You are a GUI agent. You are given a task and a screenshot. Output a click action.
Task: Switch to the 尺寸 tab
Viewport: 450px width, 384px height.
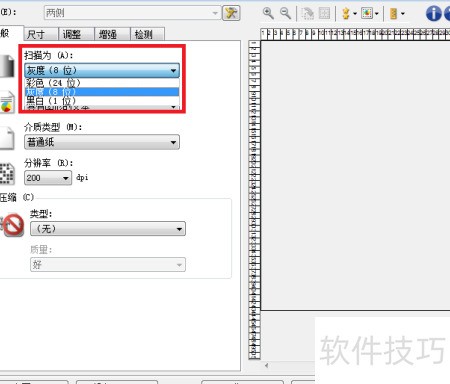[x=41, y=34]
